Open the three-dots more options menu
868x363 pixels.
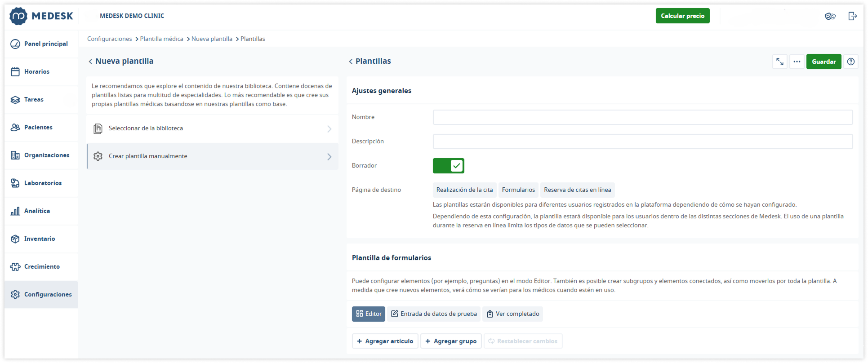[797, 62]
